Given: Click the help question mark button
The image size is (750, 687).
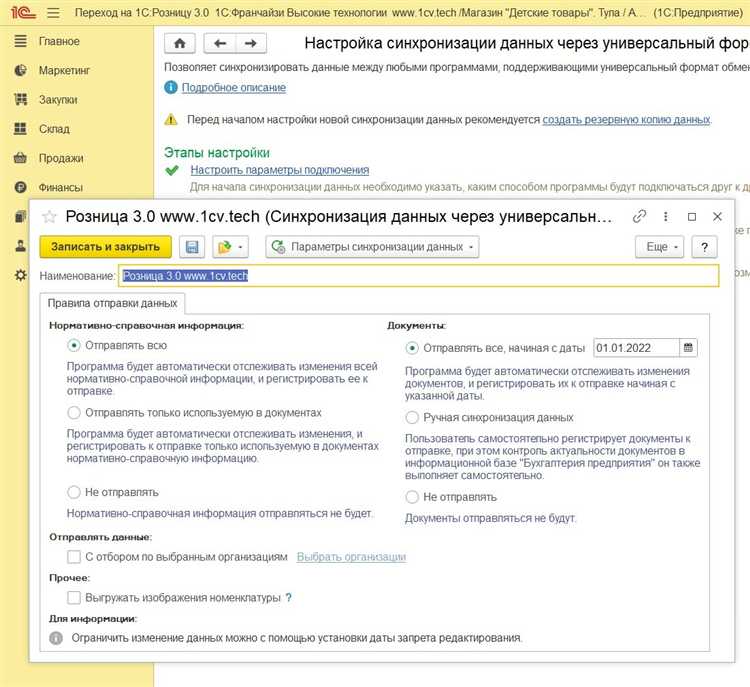Looking at the screenshot, I should [x=704, y=247].
